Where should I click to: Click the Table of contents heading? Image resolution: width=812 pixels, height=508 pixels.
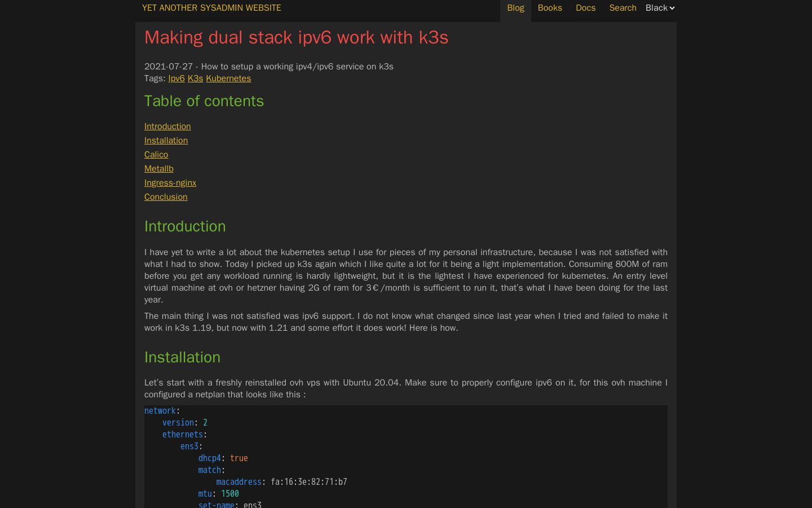click(204, 101)
